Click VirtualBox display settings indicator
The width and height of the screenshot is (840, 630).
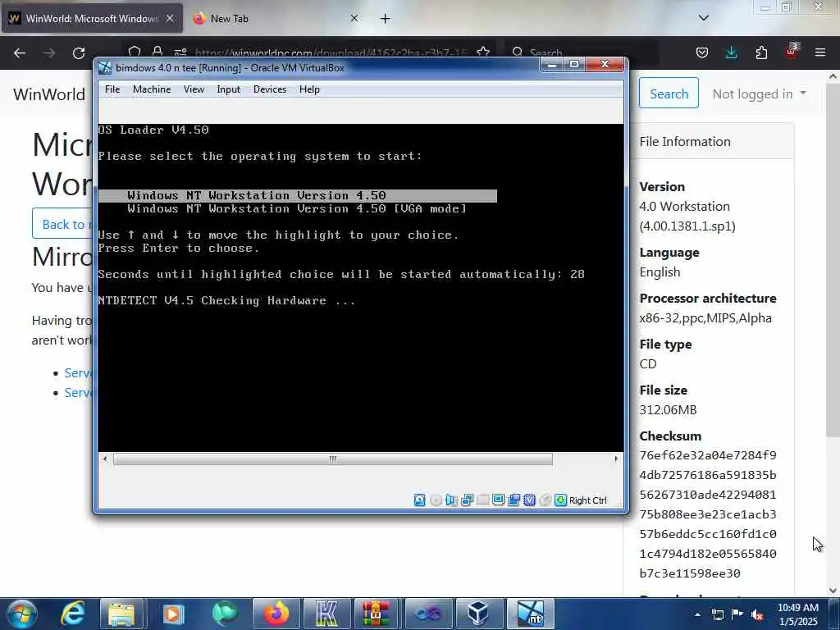[498, 500]
